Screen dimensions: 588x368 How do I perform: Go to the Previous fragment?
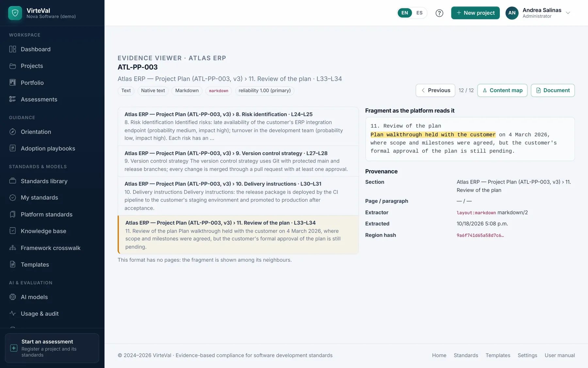(x=435, y=90)
